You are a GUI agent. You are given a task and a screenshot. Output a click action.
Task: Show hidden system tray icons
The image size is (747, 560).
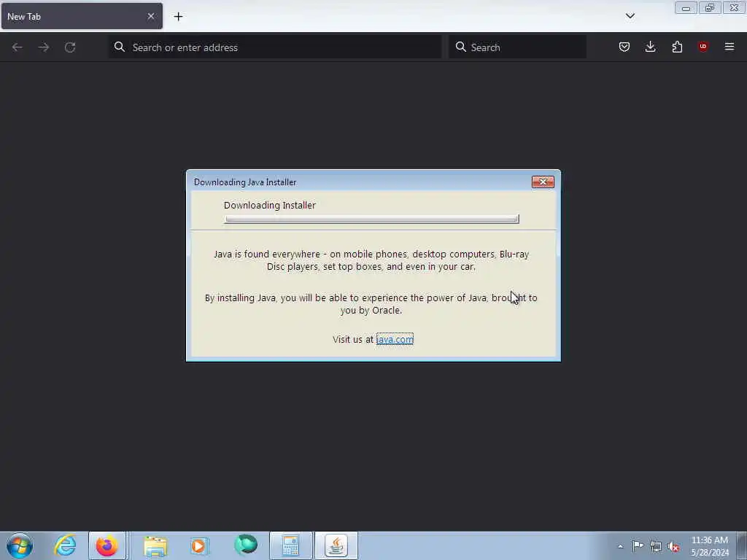(x=620, y=546)
